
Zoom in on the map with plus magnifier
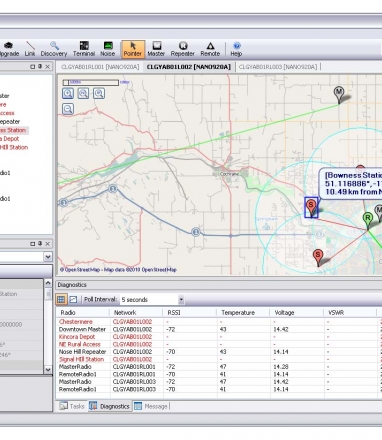68,93
